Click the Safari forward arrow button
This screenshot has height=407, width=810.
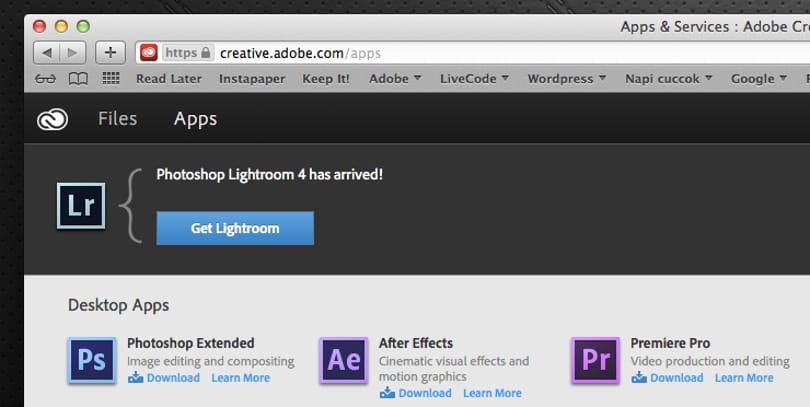73,53
